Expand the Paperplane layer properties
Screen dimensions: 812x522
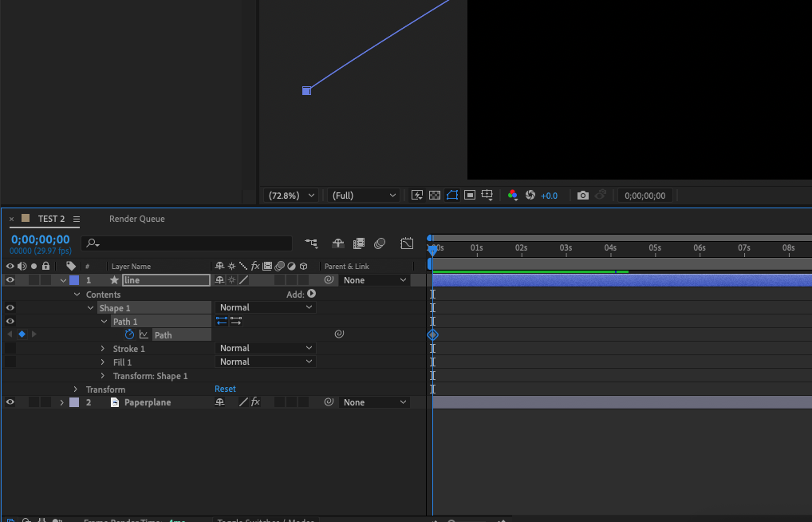click(62, 402)
